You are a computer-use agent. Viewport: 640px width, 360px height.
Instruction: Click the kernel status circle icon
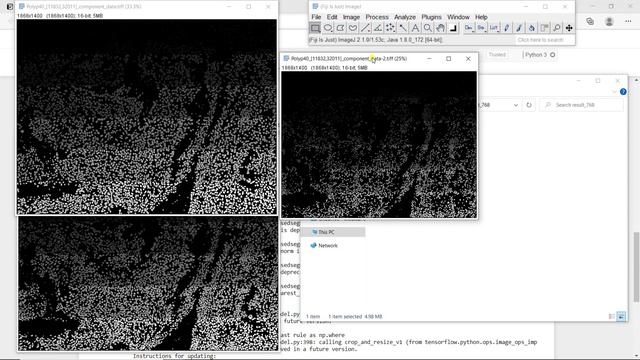(553, 55)
